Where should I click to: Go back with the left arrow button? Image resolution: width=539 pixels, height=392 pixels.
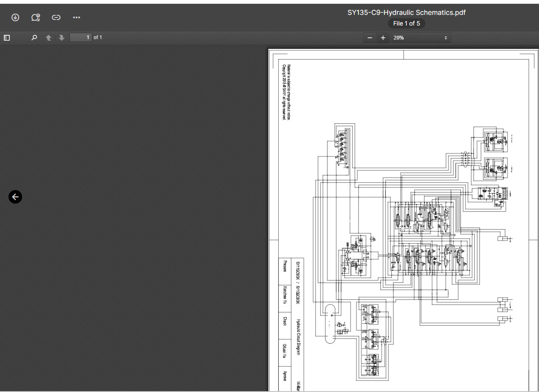coord(15,197)
